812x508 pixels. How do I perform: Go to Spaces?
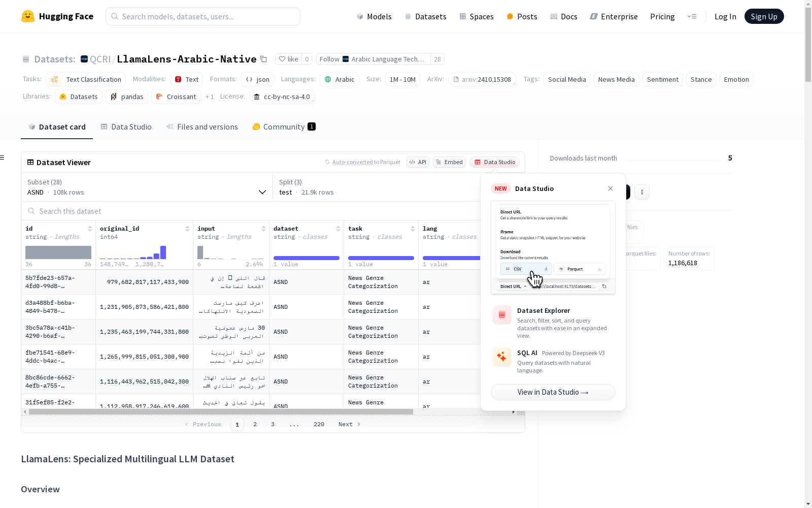[477, 16]
